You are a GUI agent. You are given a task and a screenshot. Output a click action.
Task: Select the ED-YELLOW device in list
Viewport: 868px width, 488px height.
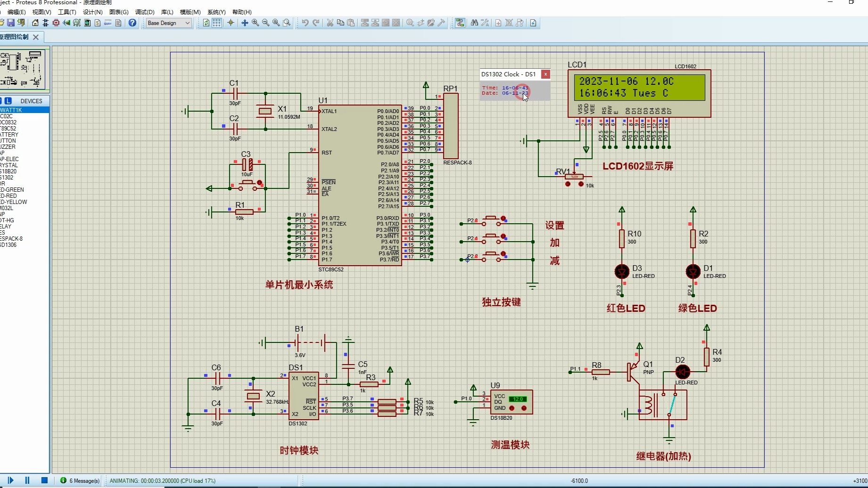click(25, 202)
